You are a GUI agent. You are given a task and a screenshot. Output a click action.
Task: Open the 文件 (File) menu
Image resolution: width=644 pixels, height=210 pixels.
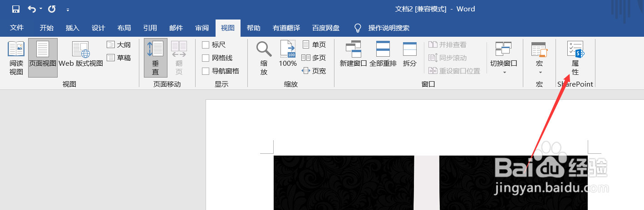click(17, 28)
